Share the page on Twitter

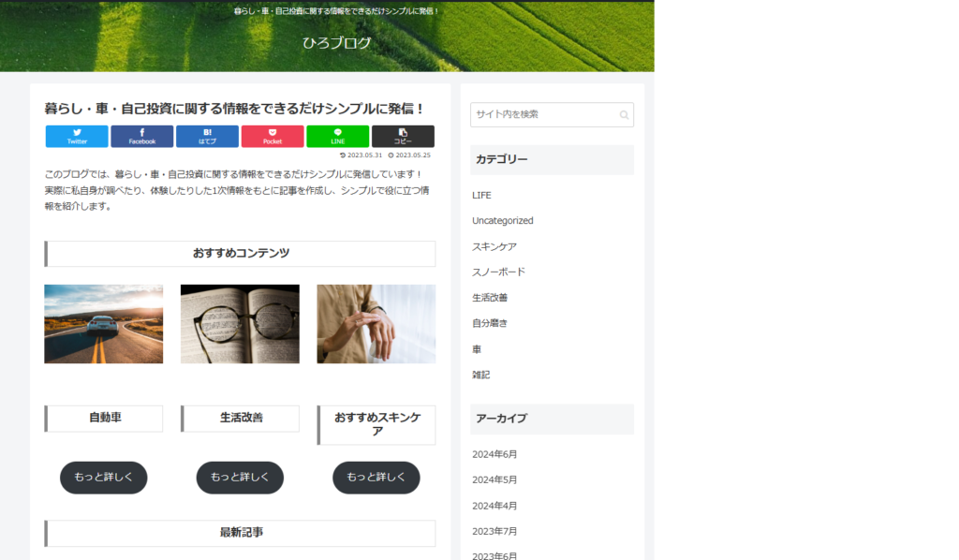[x=77, y=137]
